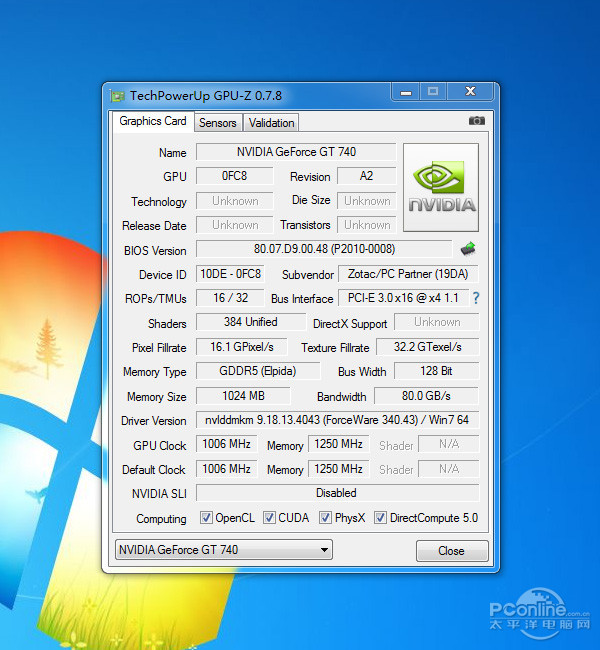Image resolution: width=600 pixels, height=650 pixels.
Task: Click the GPU-Z title bar app icon
Action: 118,96
